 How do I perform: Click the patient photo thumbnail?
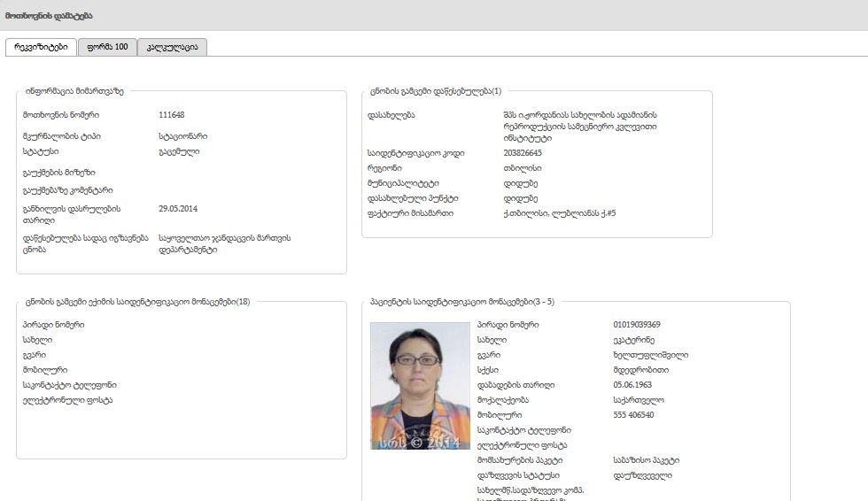[420, 385]
